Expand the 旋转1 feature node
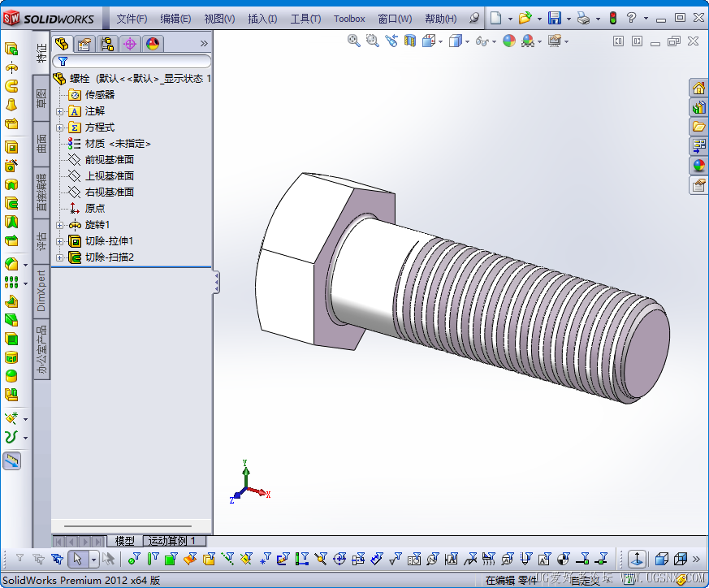709x588 pixels. coord(59,225)
